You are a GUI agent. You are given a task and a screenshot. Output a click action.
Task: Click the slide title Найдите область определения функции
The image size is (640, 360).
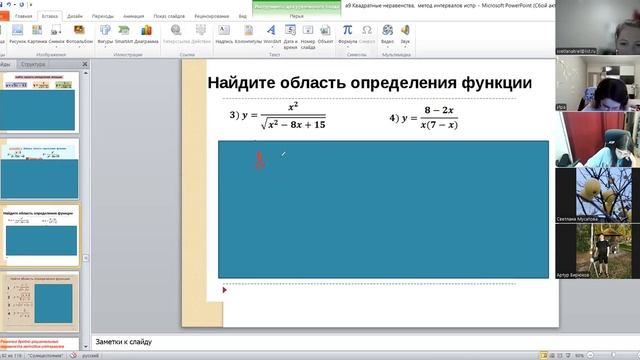click(369, 83)
